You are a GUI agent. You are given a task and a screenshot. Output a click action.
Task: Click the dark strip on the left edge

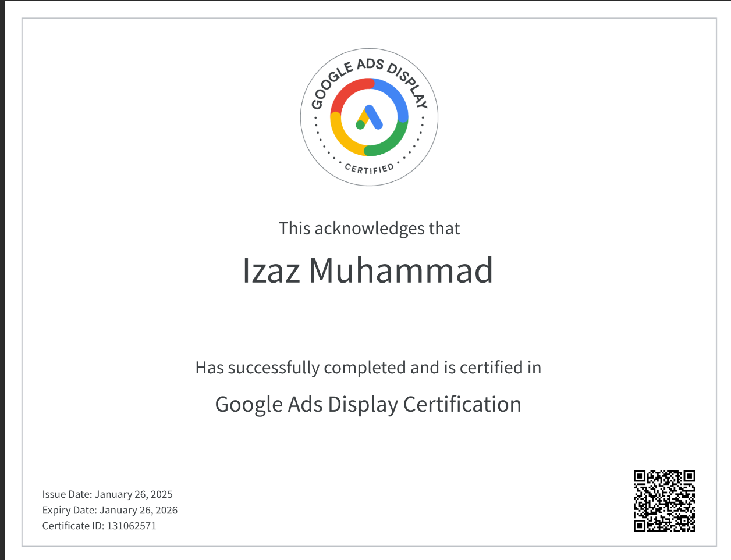[2, 279]
